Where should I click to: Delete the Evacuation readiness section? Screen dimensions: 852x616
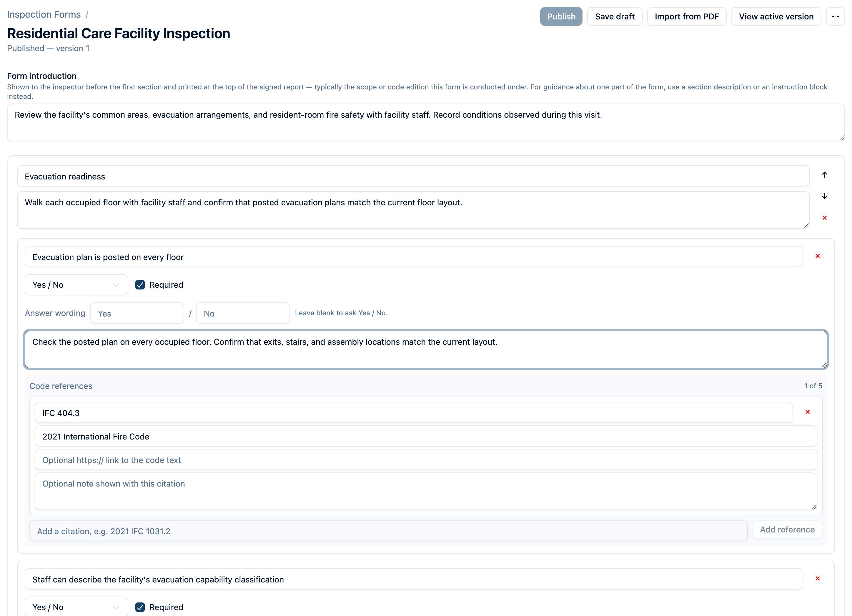tap(824, 218)
